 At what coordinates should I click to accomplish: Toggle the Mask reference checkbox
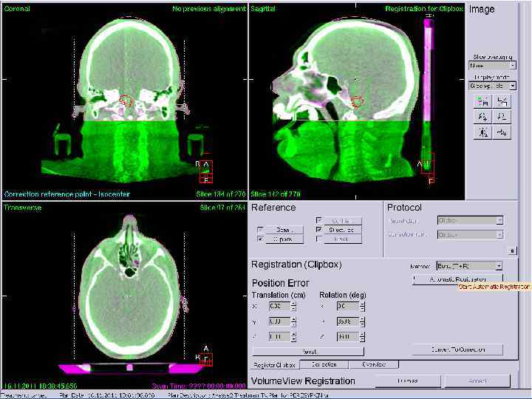(x=319, y=239)
